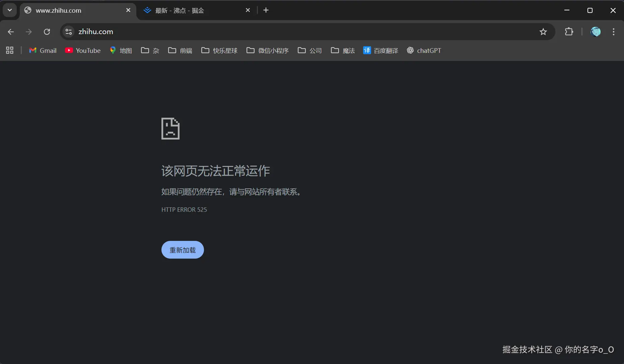Open the tab search chevron

(9, 10)
